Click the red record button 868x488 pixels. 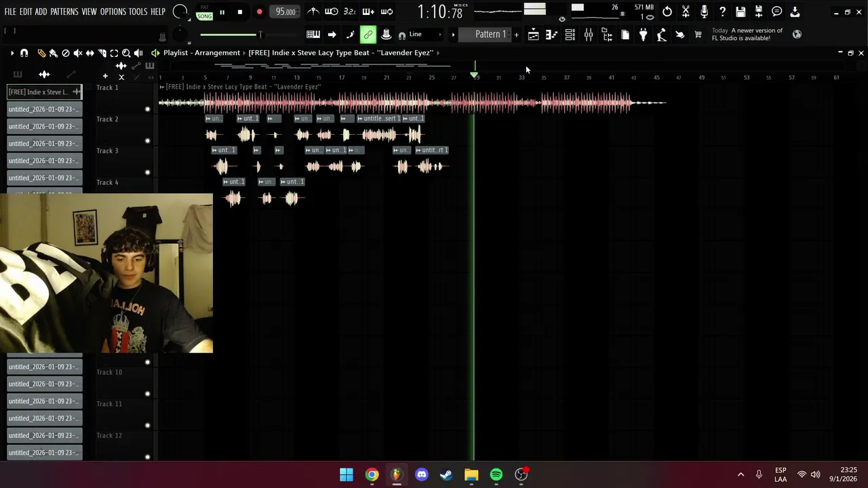point(259,12)
